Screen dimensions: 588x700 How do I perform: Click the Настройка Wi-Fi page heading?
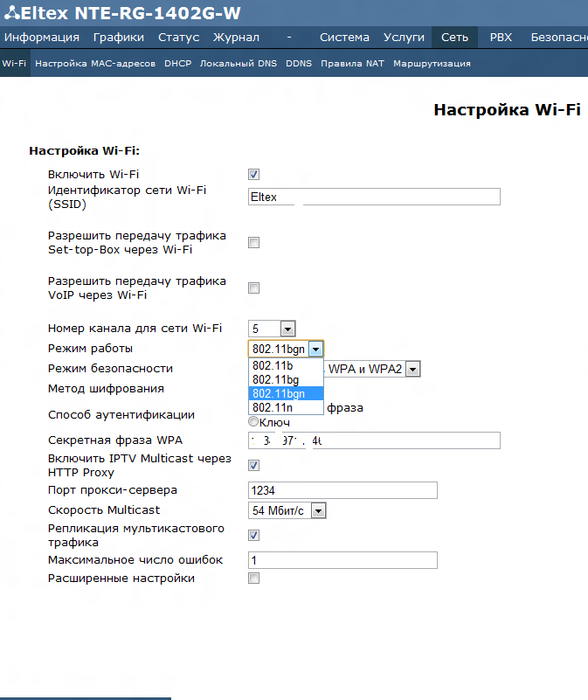[508, 110]
